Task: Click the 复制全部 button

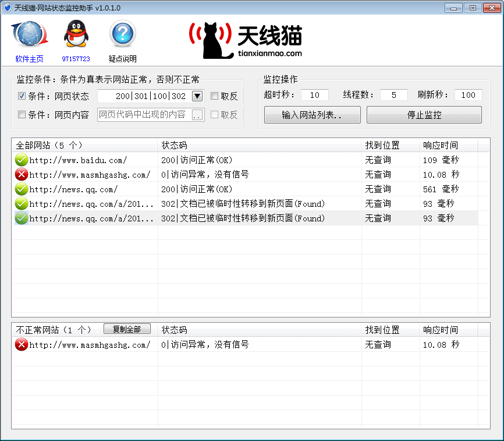Action: pos(127,329)
